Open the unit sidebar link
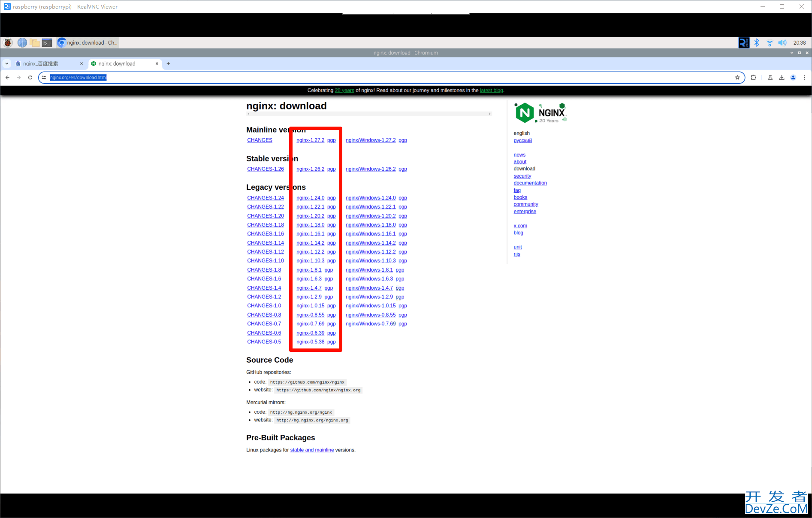Screen dimensions: 812x518 518,247
